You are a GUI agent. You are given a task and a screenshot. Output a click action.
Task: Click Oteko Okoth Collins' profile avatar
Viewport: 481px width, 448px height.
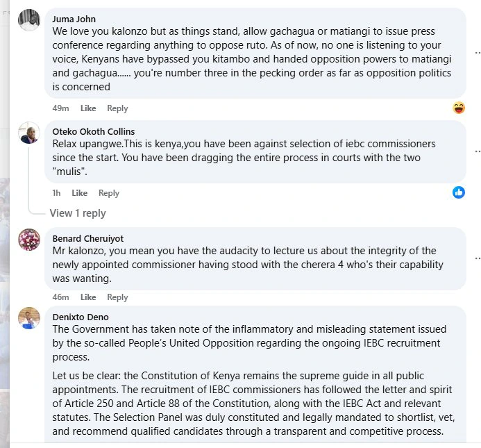[28, 133]
